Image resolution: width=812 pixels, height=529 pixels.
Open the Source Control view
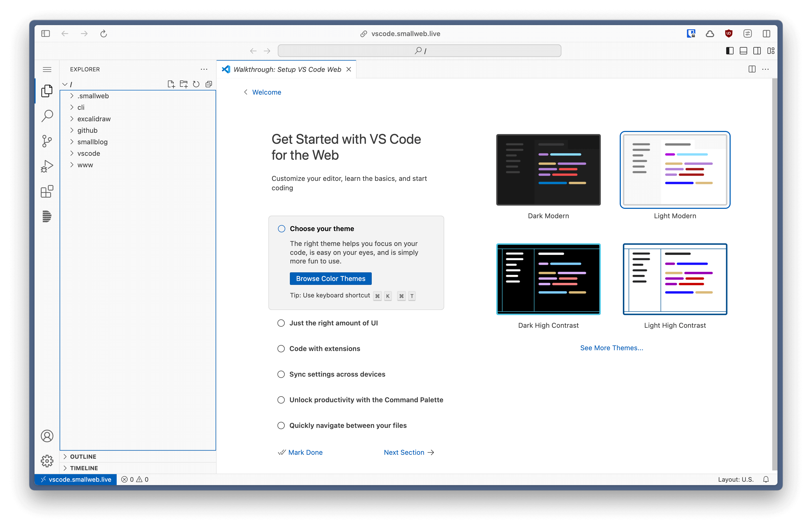pos(47,141)
